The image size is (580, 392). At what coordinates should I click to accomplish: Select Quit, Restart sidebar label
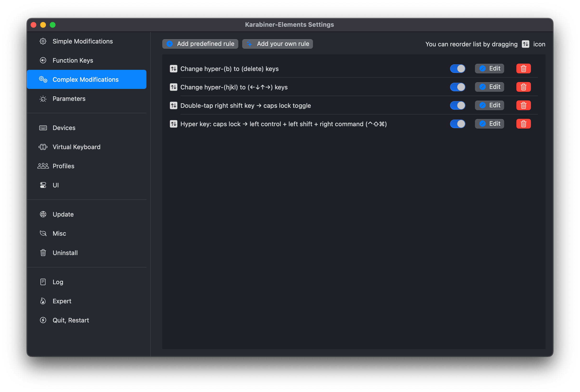pos(71,321)
